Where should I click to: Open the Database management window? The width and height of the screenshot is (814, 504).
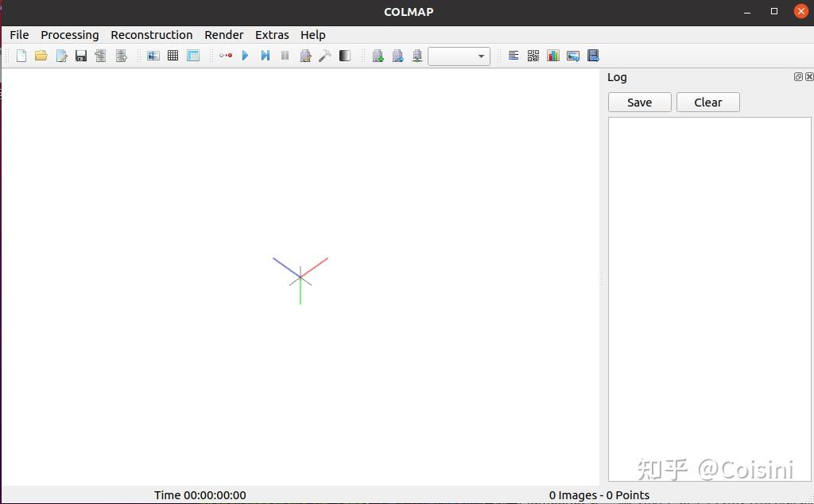tap(192, 56)
